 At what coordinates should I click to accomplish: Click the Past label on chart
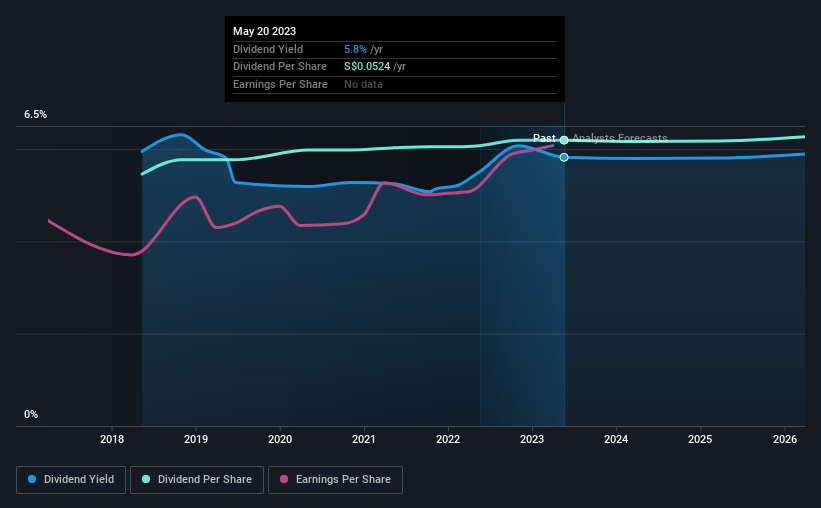click(x=544, y=138)
